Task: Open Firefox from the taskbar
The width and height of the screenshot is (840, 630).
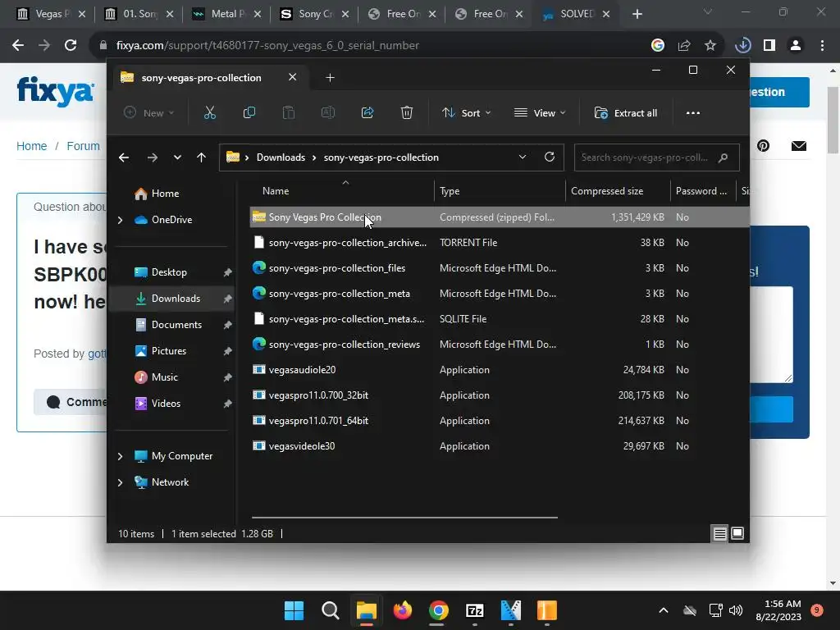Action: point(402,610)
